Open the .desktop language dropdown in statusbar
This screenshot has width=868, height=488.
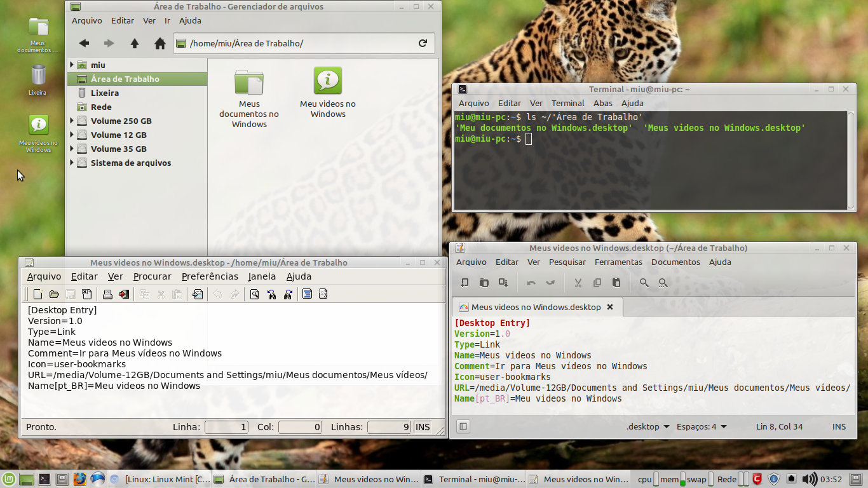click(648, 426)
